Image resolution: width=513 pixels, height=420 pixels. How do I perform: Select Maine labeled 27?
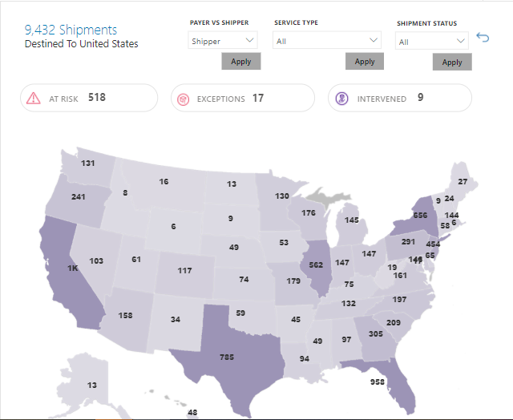pos(463,184)
